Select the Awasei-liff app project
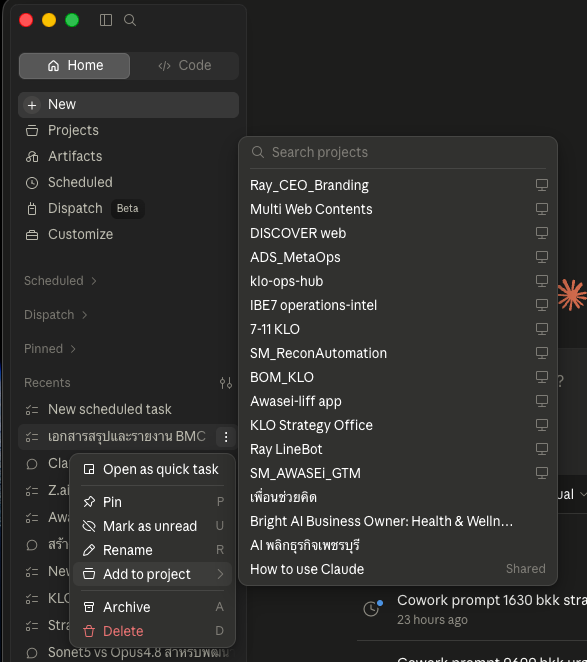 click(398, 402)
